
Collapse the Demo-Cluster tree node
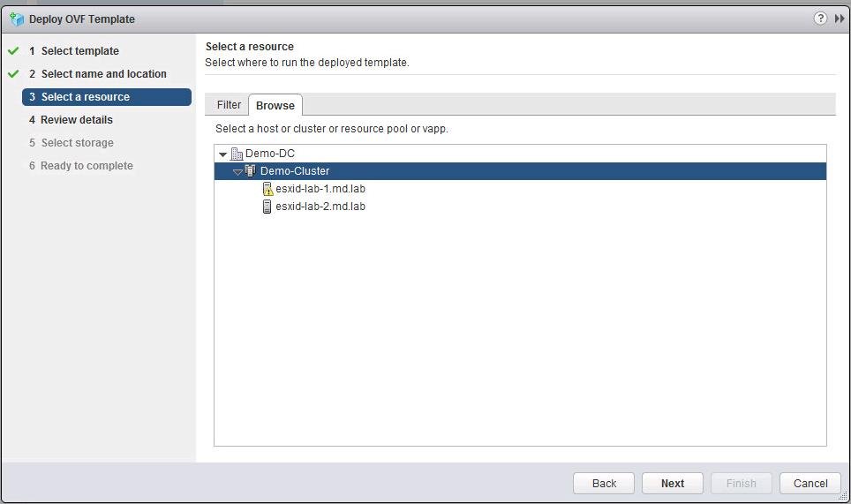[x=237, y=172]
